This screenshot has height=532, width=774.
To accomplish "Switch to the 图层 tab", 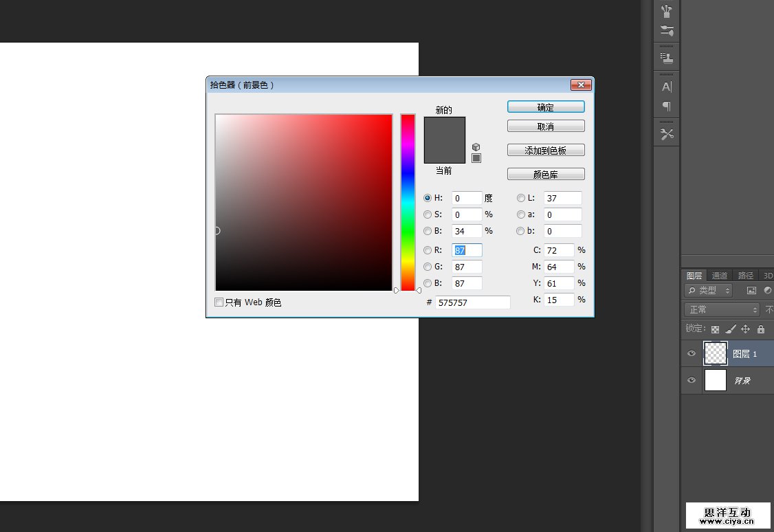I will pyautogui.click(x=694, y=276).
